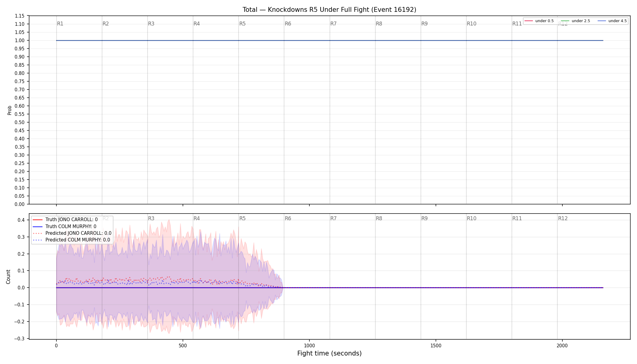Click the R1 round label in the Prob plot

click(x=60, y=24)
